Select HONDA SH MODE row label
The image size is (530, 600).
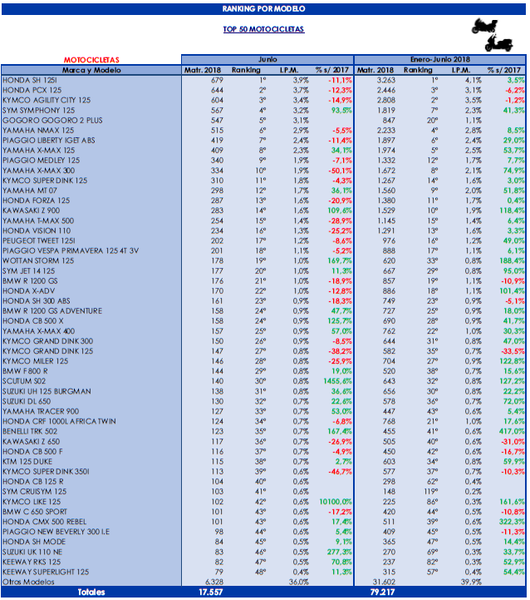(34, 541)
